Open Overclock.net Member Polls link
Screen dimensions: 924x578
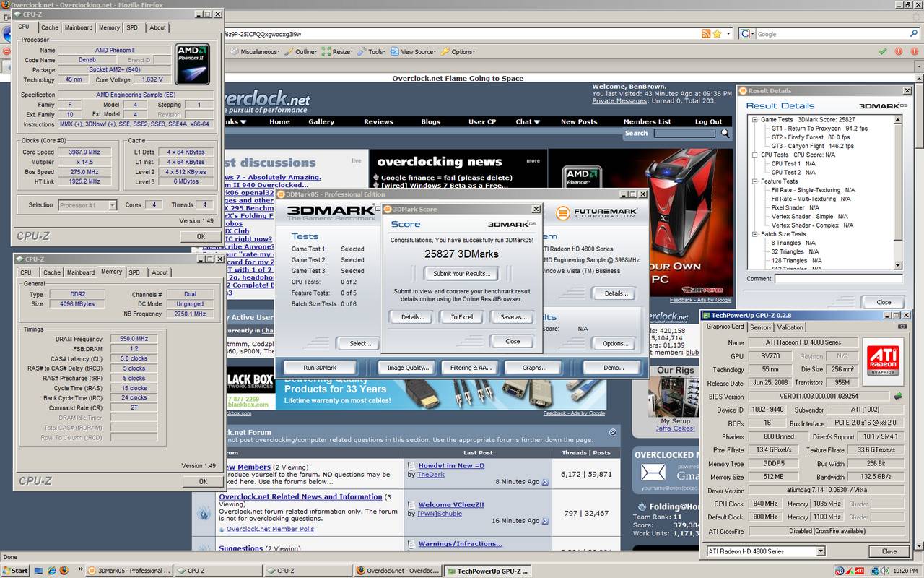(271, 529)
